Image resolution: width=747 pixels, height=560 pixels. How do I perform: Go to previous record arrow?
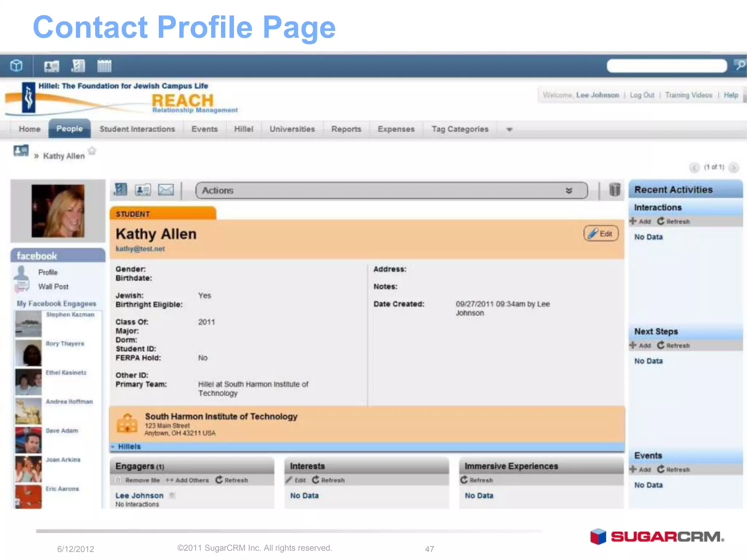coord(694,167)
